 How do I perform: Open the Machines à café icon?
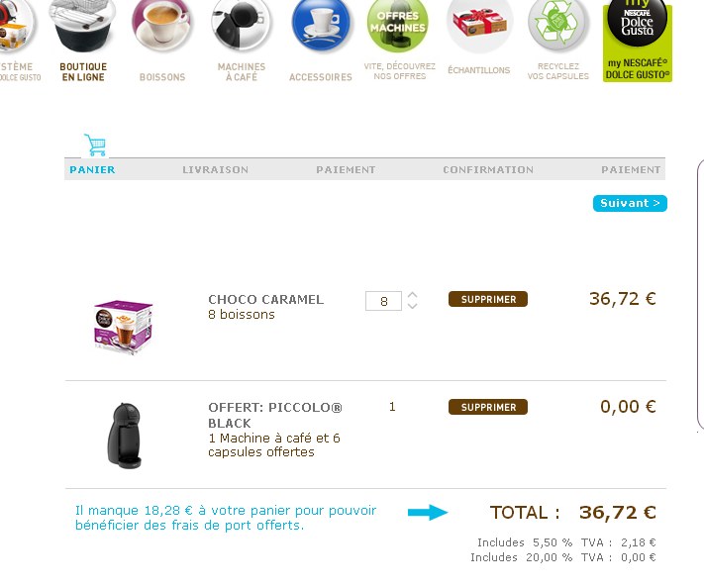point(241,26)
